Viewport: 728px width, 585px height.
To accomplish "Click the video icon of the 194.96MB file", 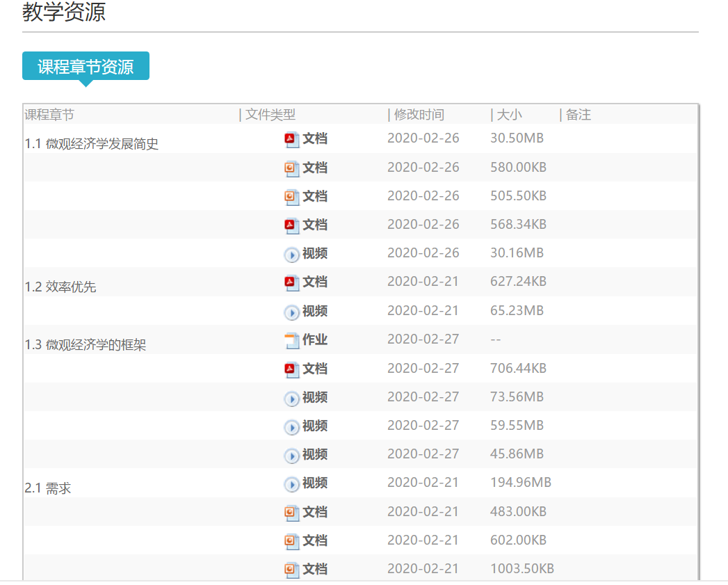I will point(291,484).
